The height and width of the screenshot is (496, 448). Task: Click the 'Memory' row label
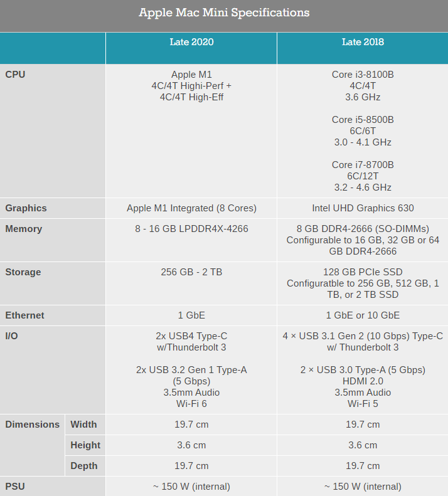click(24, 229)
